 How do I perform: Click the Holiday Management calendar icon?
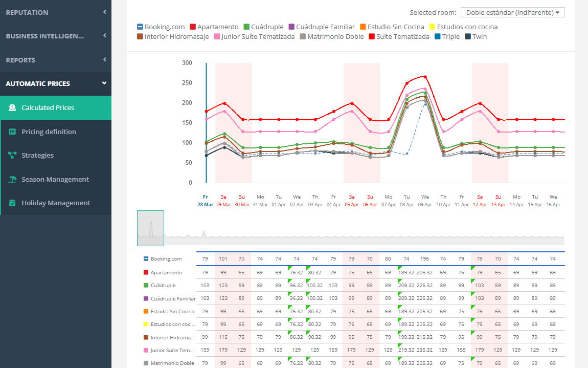12,203
